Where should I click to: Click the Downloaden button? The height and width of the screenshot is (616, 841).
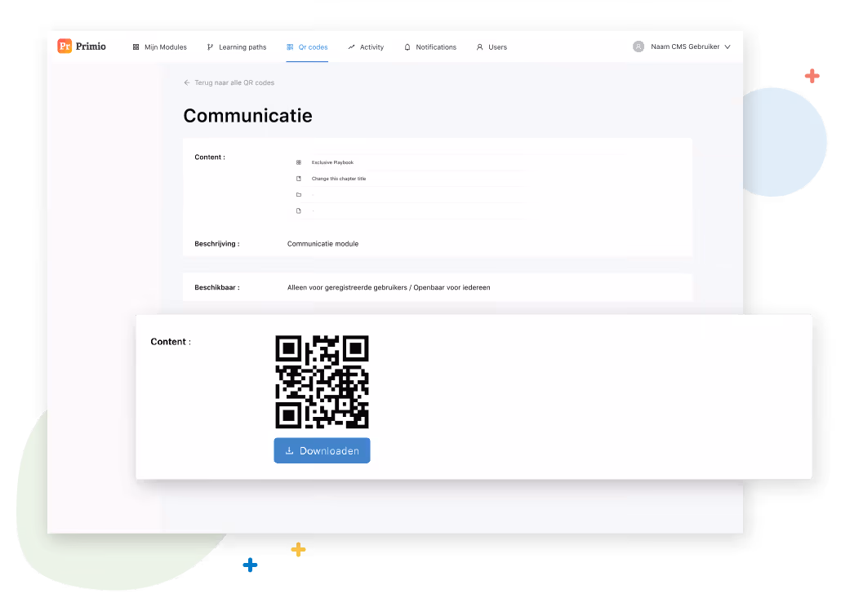(x=322, y=450)
